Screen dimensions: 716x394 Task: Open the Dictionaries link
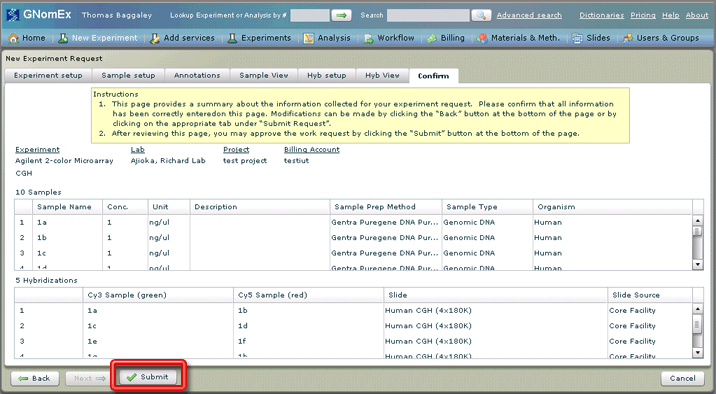(x=601, y=16)
